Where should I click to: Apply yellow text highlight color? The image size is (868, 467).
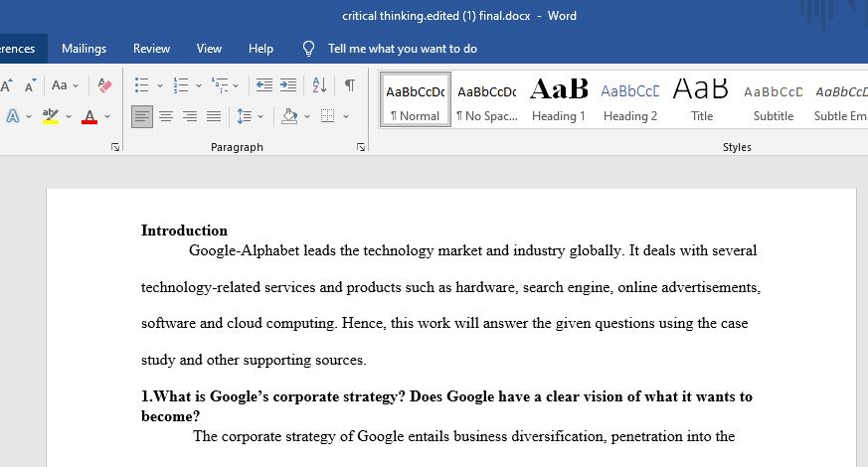click(51, 116)
